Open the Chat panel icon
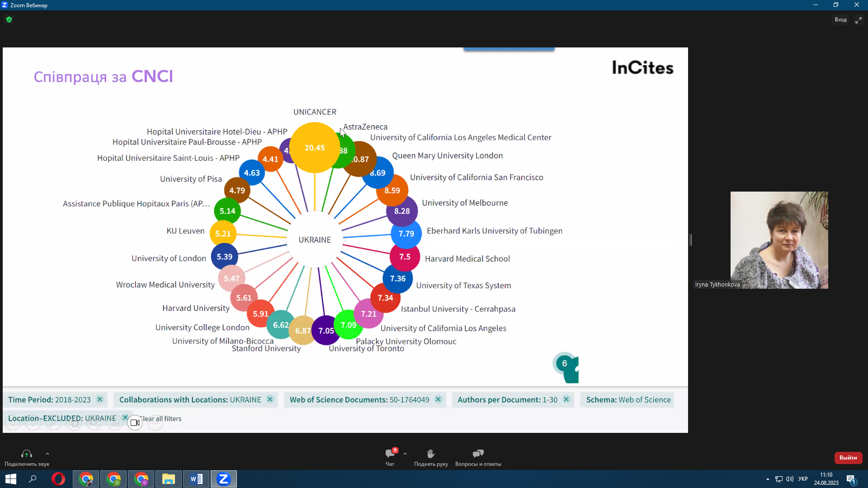Image resolution: width=868 pixels, height=488 pixels. tap(390, 453)
